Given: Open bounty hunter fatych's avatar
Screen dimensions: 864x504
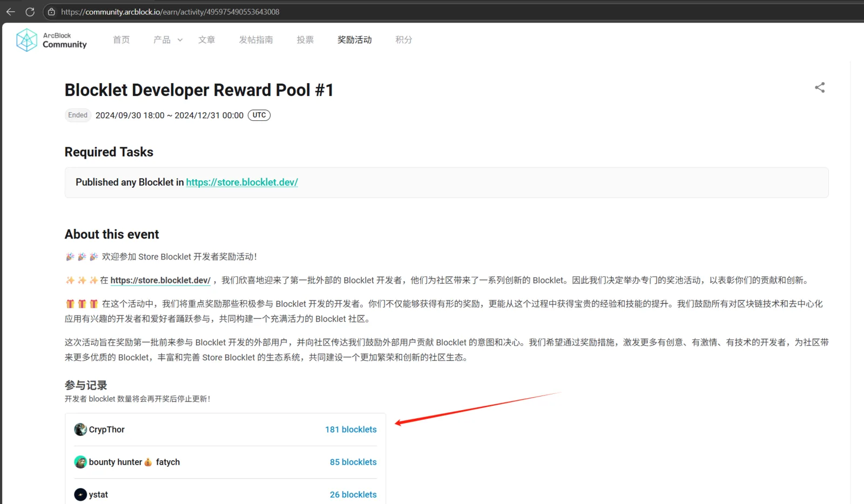Looking at the screenshot, I should (80, 462).
